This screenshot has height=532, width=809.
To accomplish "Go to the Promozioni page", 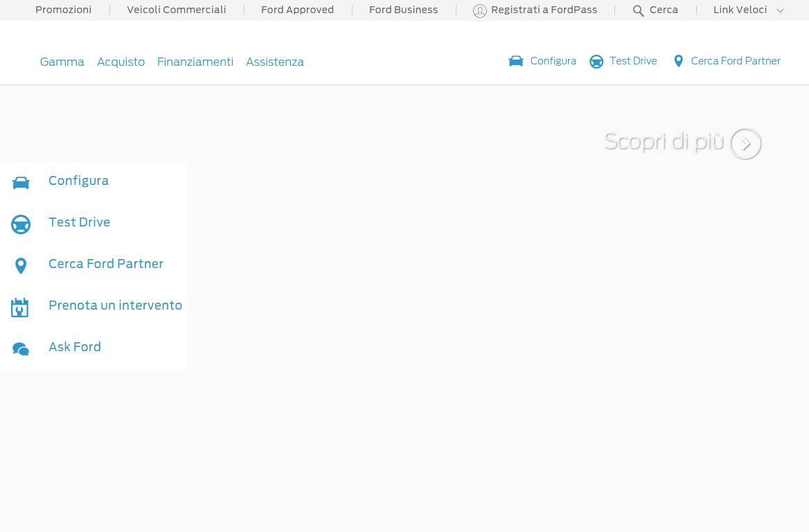I will coord(63,10).
